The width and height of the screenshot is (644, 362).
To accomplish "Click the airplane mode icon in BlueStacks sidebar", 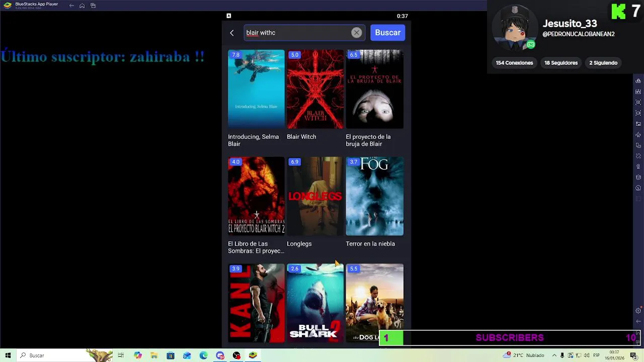I will coord(638,135).
